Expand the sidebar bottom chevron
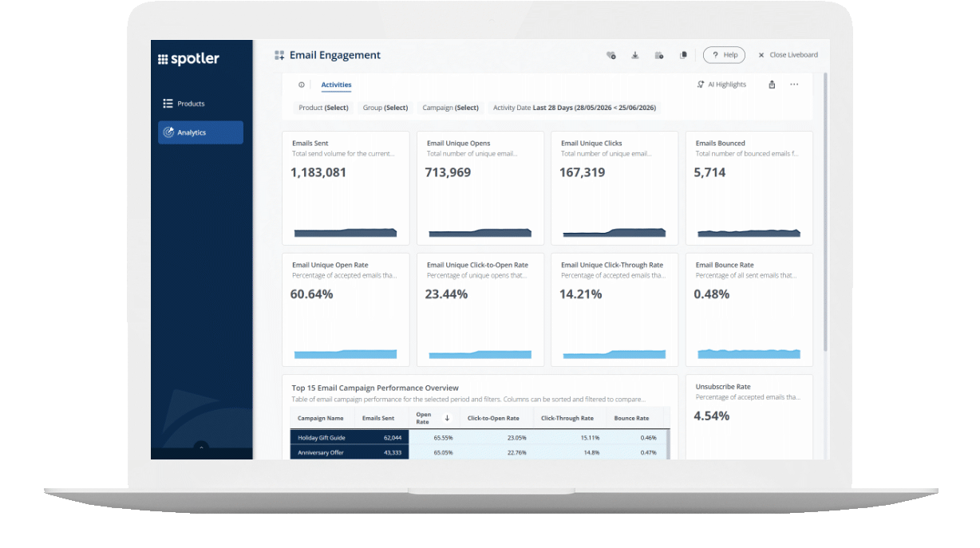 [201, 448]
